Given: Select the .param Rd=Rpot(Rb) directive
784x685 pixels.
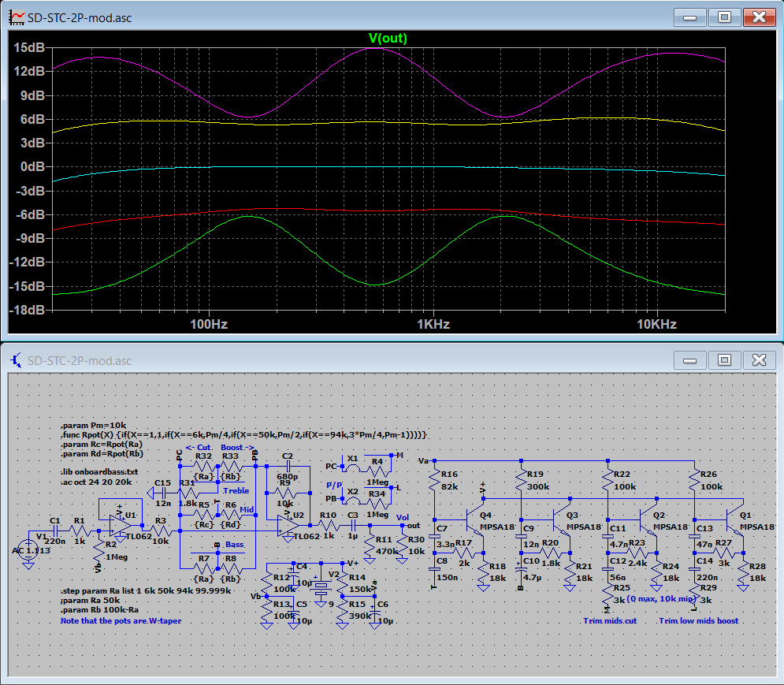Looking at the screenshot, I should point(102,454).
